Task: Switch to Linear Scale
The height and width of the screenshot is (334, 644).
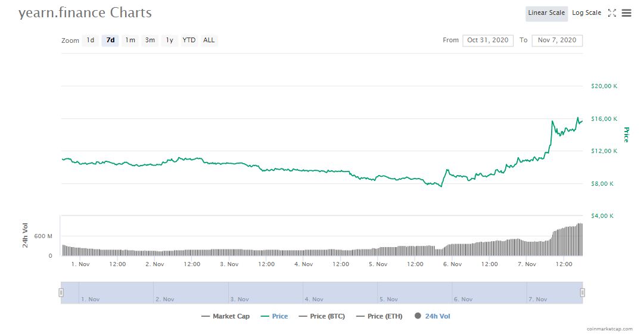Action: click(546, 13)
